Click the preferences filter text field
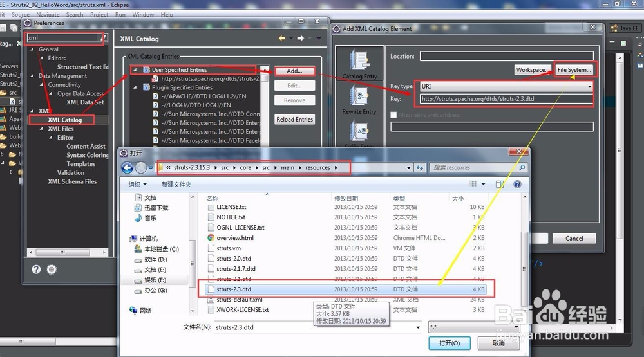The image size is (644, 357). click(64, 38)
